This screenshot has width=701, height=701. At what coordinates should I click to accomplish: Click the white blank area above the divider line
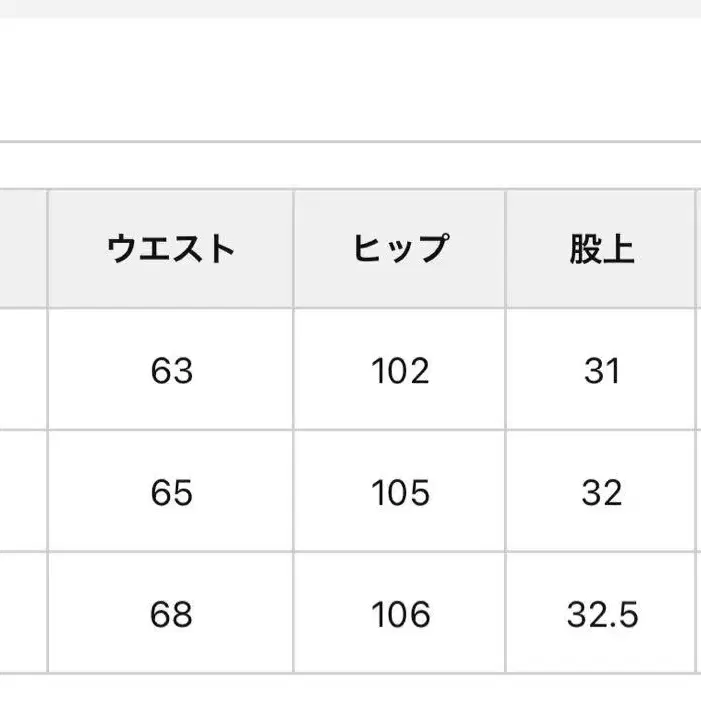click(x=350, y=80)
